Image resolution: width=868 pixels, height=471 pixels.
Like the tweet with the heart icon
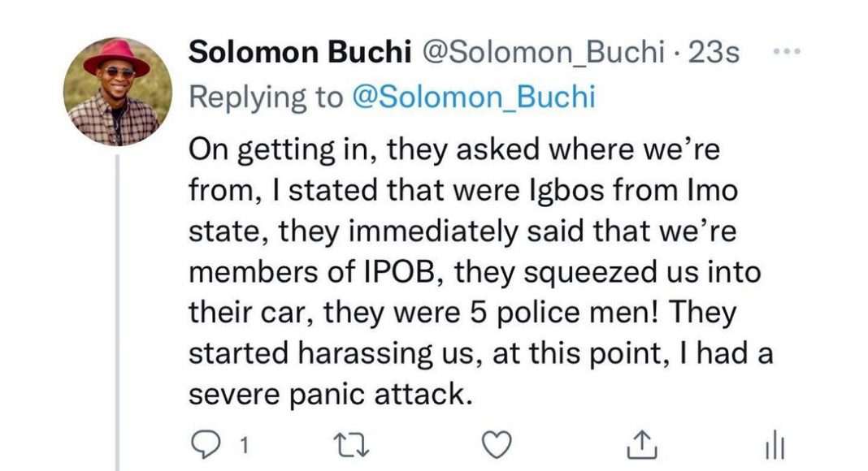pos(497,444)
